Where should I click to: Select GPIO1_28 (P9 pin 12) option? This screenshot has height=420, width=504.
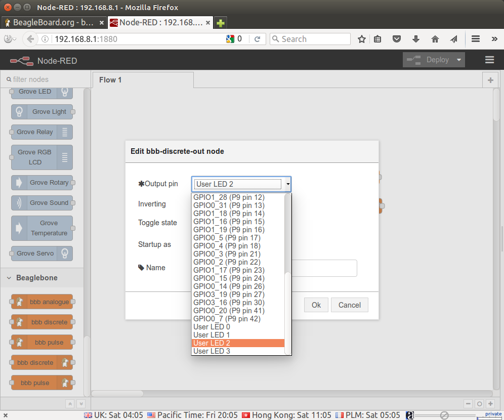pos(238,197)
